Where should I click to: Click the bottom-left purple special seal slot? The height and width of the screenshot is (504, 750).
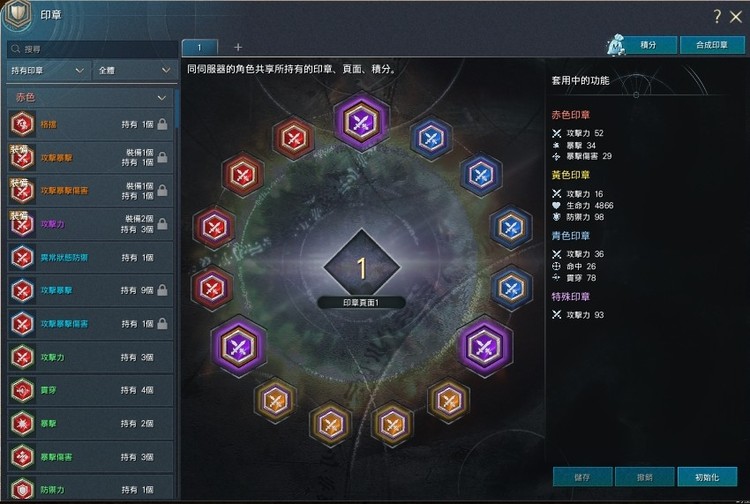238,346
